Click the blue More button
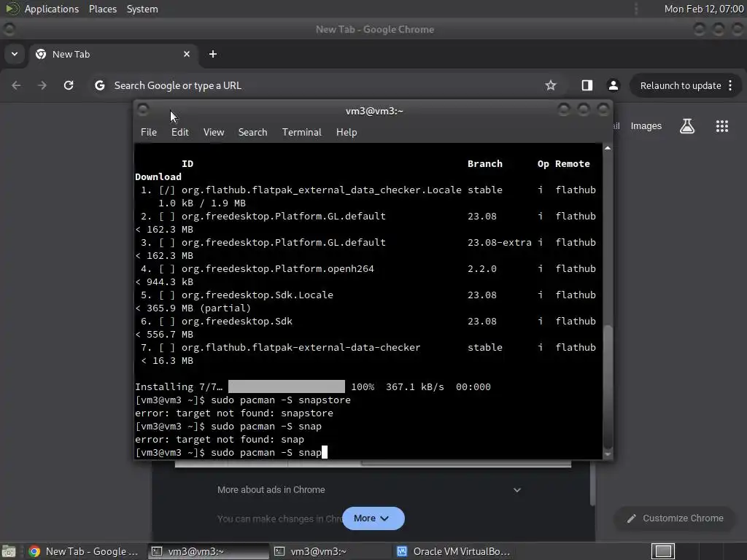Screen dimensions: 747x560 pyautogui.click(x=373, y=518)
